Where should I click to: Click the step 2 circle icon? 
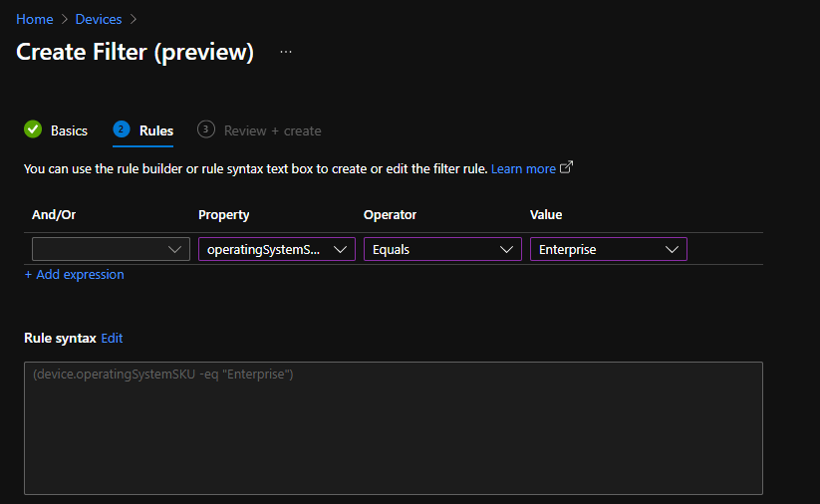pyautogui.click(x=122, y=129)
